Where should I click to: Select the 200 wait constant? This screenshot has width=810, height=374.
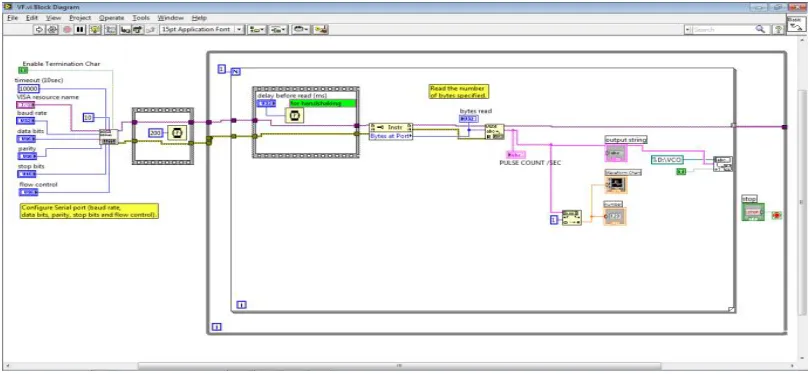point(155,133)
